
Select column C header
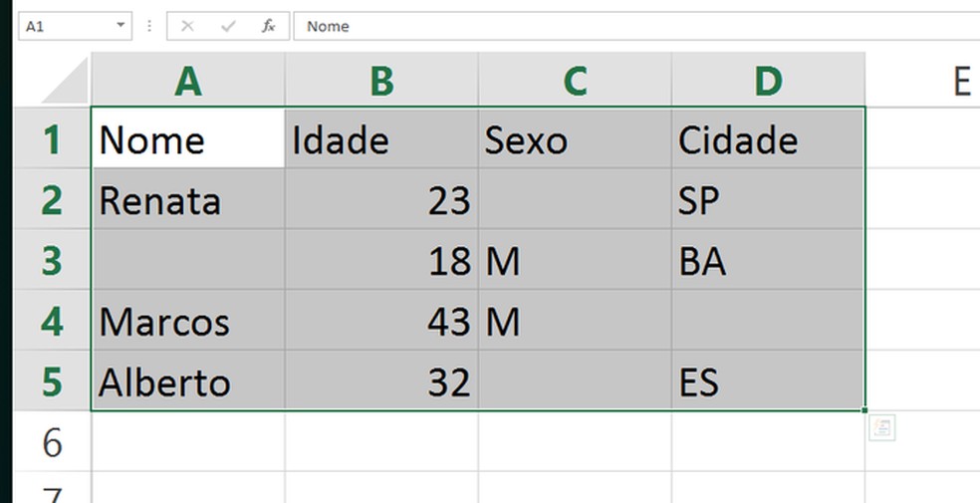pos(575,82)
